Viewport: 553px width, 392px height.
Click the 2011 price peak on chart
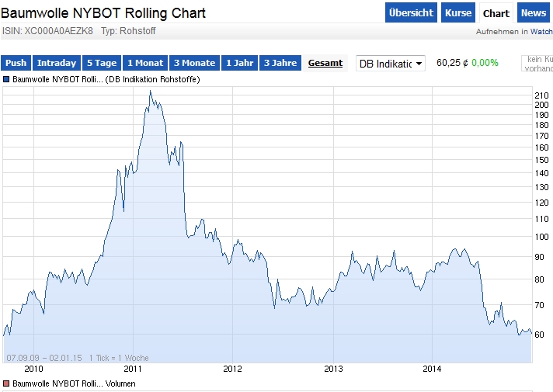[150, 92]
